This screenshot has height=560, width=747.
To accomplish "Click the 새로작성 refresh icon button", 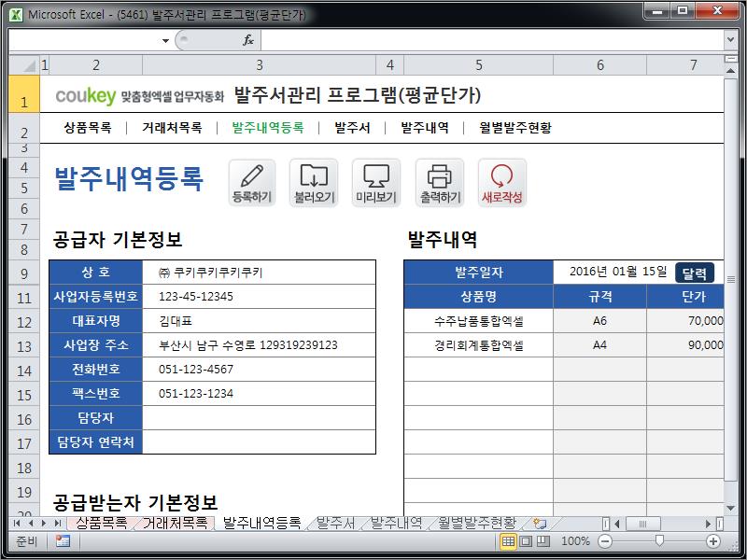I will (502, 183).
